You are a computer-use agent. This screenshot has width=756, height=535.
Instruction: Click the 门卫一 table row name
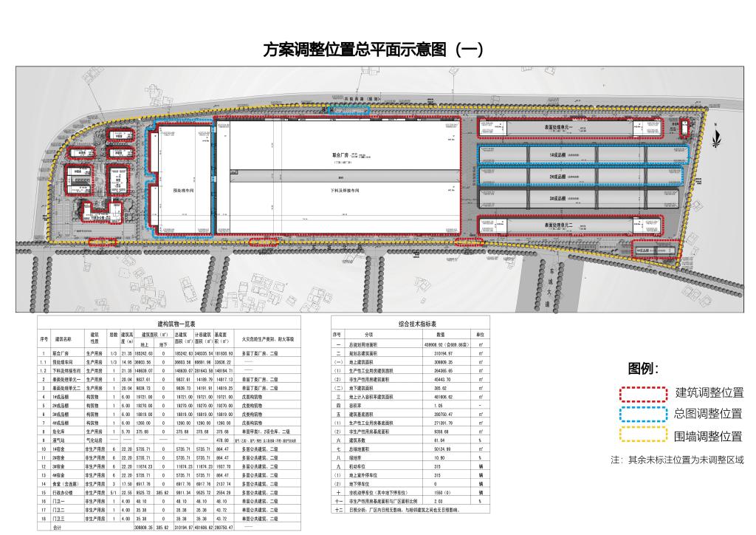click(x=58, y=501)
